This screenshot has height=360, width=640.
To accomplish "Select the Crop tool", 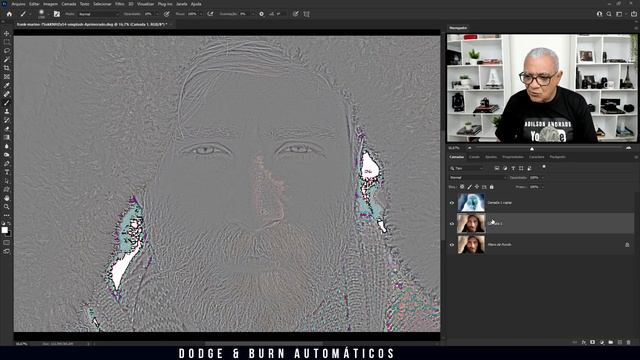I will 7,68.
